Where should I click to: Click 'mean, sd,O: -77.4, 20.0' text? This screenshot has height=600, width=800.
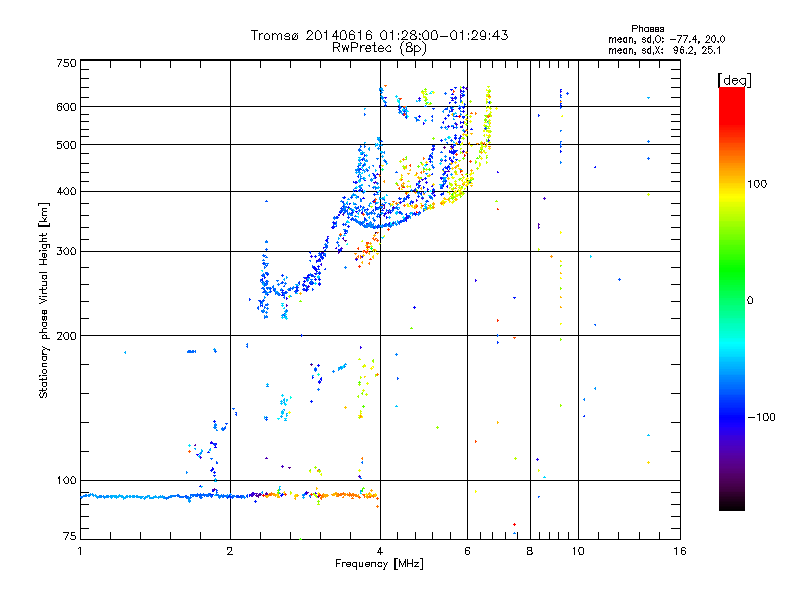coord(666,39)
